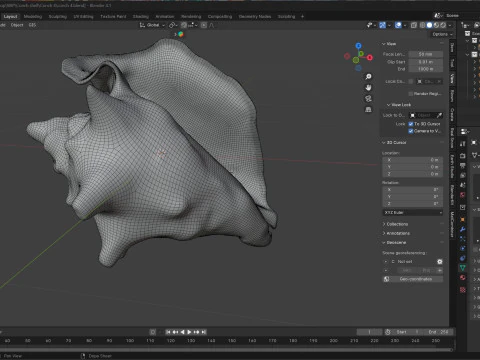Click the zoom magnifier viewport icon
The width and height of the screenshot is (480, 360).
click(x=368, y=77)
